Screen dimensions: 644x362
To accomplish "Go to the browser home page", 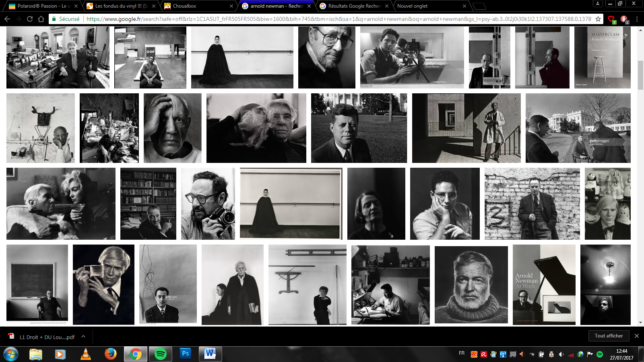I will coord(41,19).
